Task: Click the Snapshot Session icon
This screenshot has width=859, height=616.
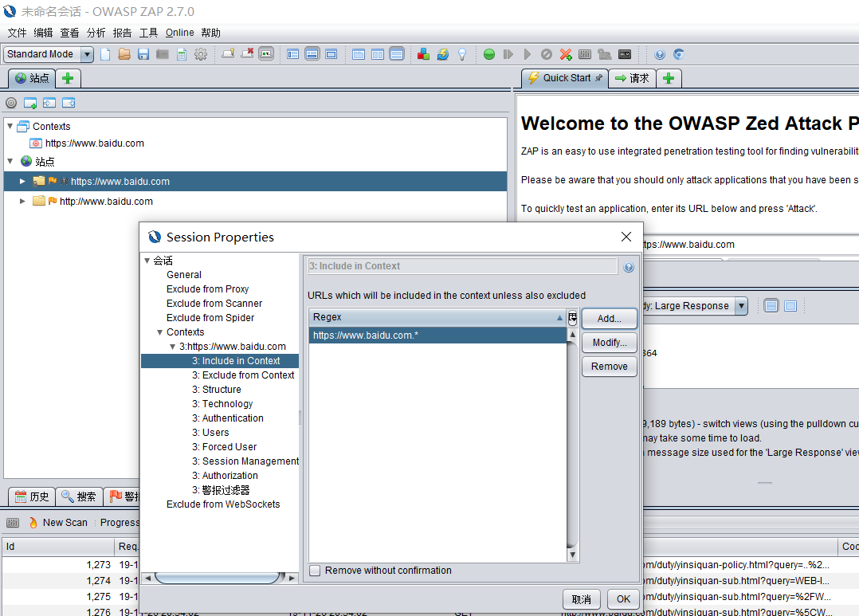Action: click(x=163, y=54)
